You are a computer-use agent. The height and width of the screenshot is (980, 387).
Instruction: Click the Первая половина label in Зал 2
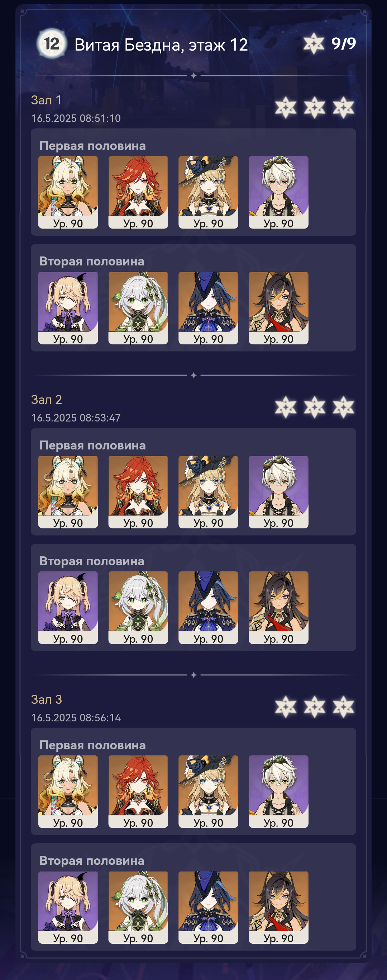tap(93, 445)
